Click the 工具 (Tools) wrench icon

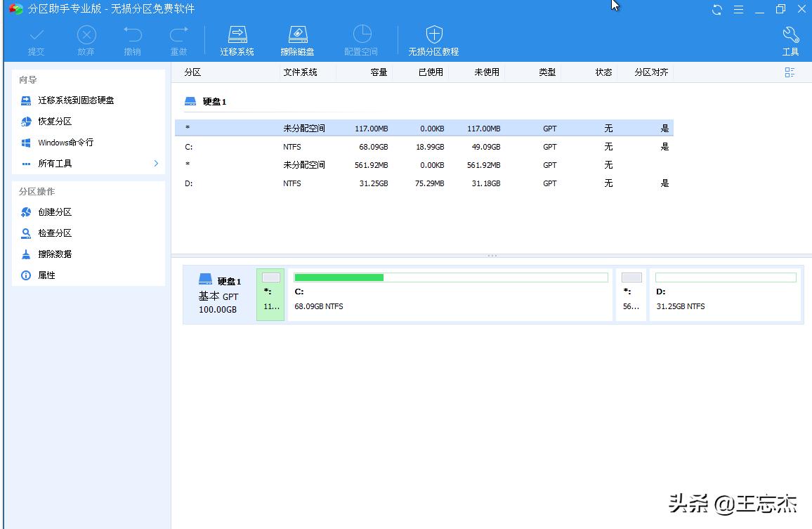(x=791, y=40)
